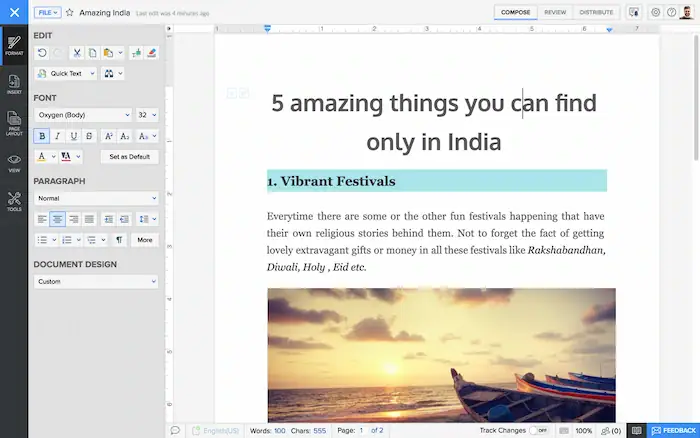Toggle center alignment for paragraph
700x438 pixels.
pos(58,219)
